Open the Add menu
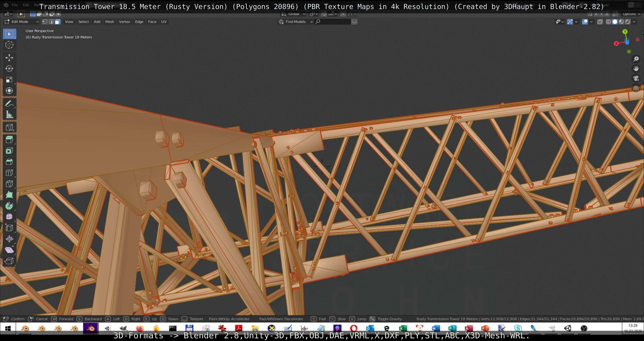The width and height of the screenshot is (644, 341). (x=97, y=22)
